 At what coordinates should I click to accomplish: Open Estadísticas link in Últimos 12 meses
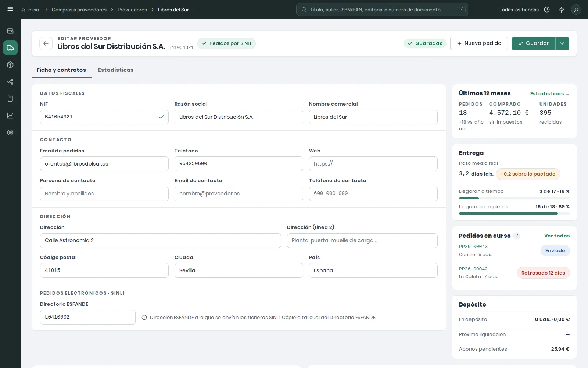(x=550, y=94)
